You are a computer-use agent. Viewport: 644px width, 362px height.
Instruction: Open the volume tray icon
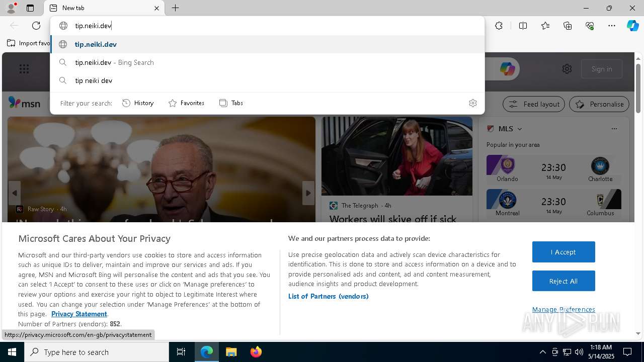pos(579,352)
